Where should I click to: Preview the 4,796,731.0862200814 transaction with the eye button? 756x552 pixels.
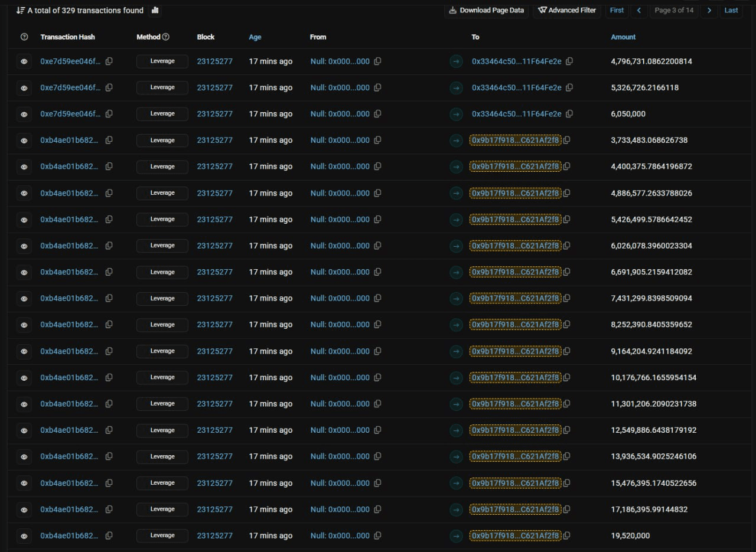(x=24, y=61)
